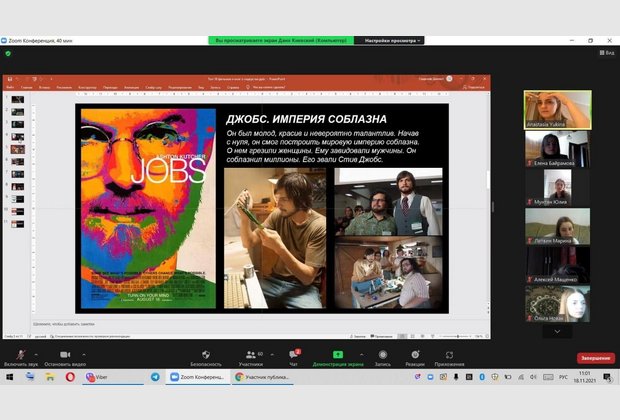
Task: Open the Безопасность security icon
Action: click(x=206, y=353)
